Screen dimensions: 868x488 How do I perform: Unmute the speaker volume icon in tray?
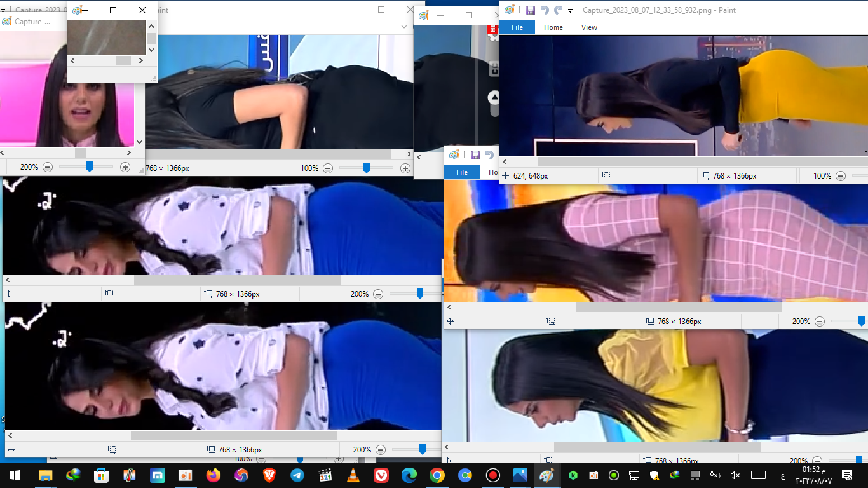pos(735,475)
